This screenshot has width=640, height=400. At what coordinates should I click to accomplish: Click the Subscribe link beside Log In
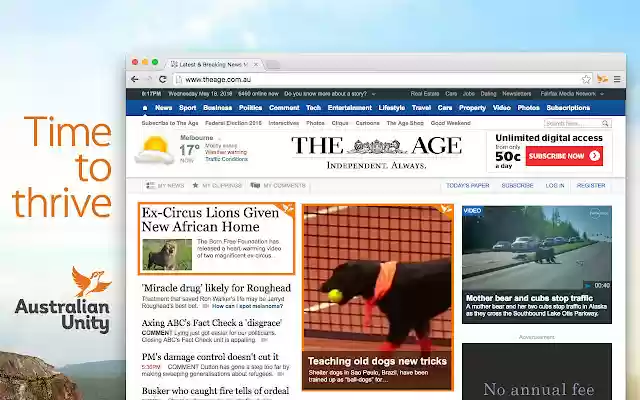pyautogui.click(x=518, y=185)
